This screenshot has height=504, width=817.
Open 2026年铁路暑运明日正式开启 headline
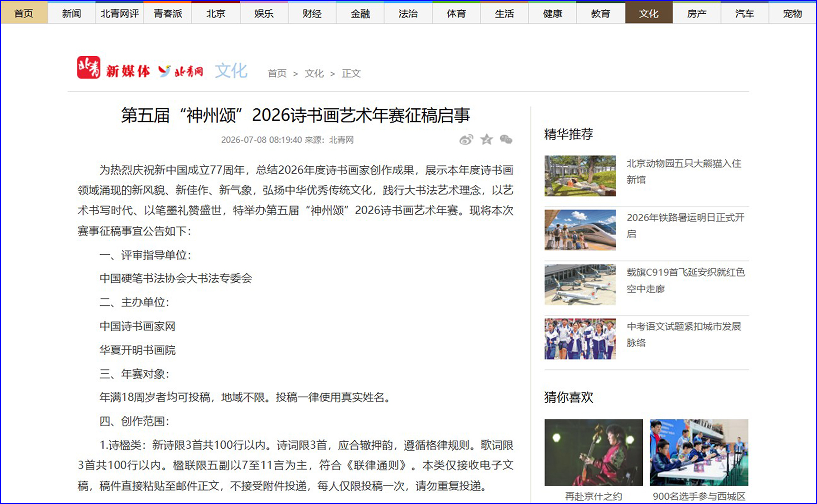(685, 226)
